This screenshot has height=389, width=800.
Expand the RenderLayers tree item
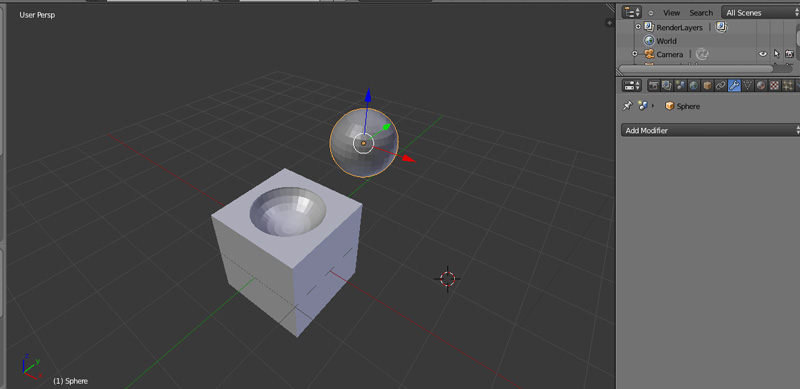638,27
